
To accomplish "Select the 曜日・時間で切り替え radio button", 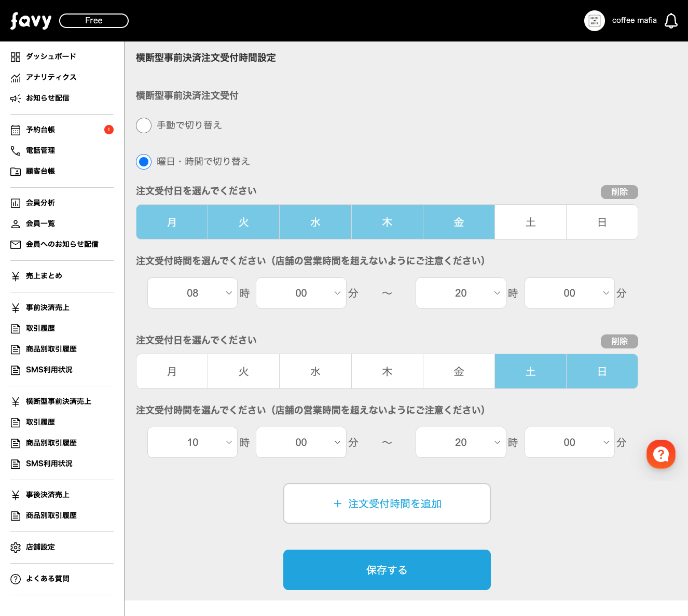I will pyautogui.click(x=144, y=162).
